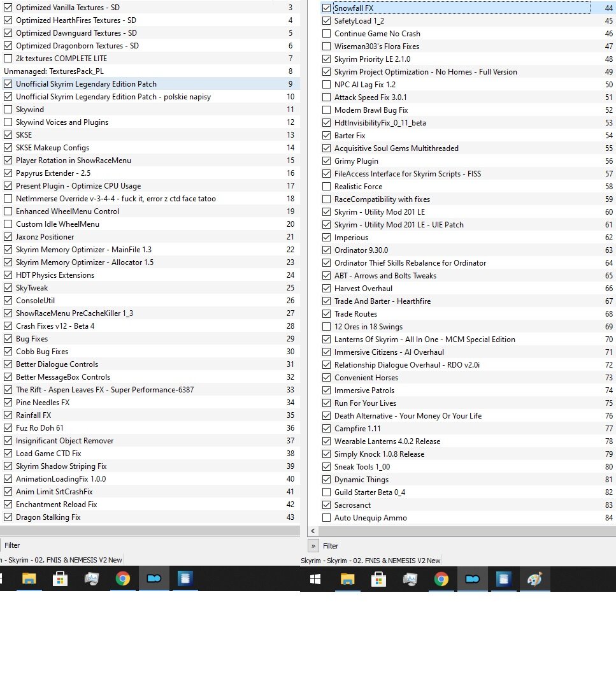The image size is (616, 688).
Task: Open the database-stack app in the right taskbar
Action: coord(504,580)
